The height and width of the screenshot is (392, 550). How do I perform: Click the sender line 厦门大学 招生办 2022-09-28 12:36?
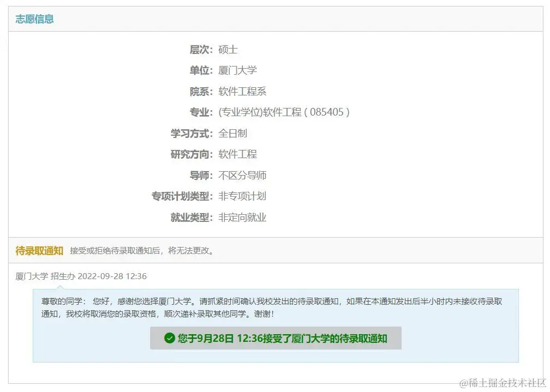point(81,276)
